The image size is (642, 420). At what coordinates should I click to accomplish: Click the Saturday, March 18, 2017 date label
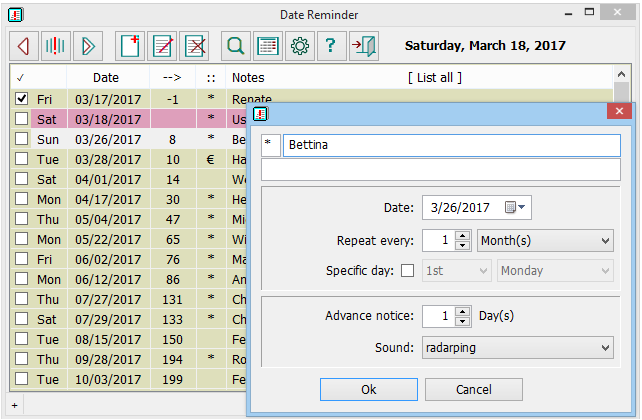coord(485,45)
